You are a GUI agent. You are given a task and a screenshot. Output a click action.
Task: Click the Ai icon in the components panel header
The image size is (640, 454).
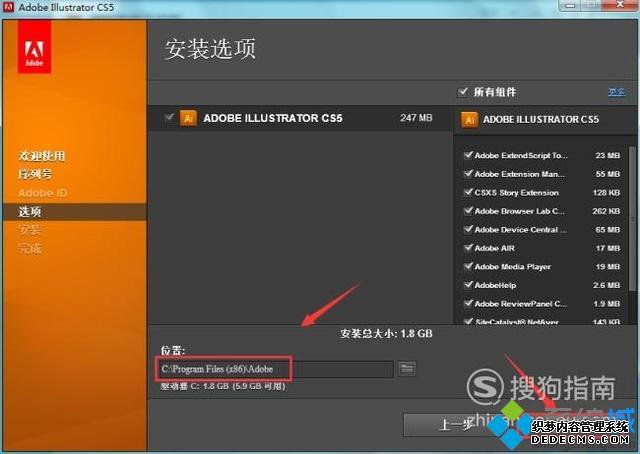coord(469,120)
